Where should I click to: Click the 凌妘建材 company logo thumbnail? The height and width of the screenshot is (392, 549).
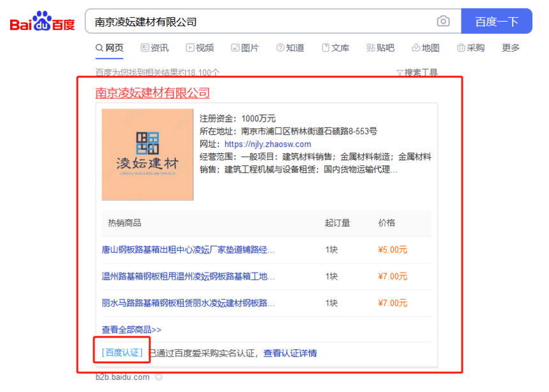pos(147,155)
